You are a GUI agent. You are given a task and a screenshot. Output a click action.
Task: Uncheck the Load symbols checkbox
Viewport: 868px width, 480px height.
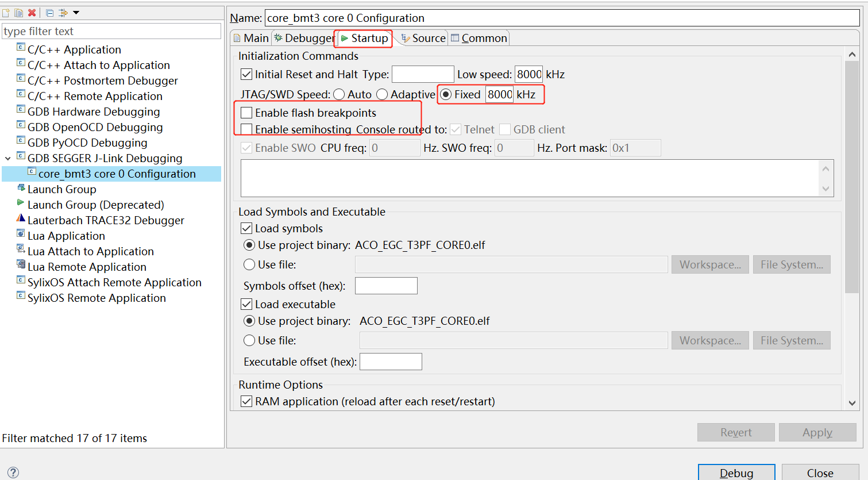246,228
